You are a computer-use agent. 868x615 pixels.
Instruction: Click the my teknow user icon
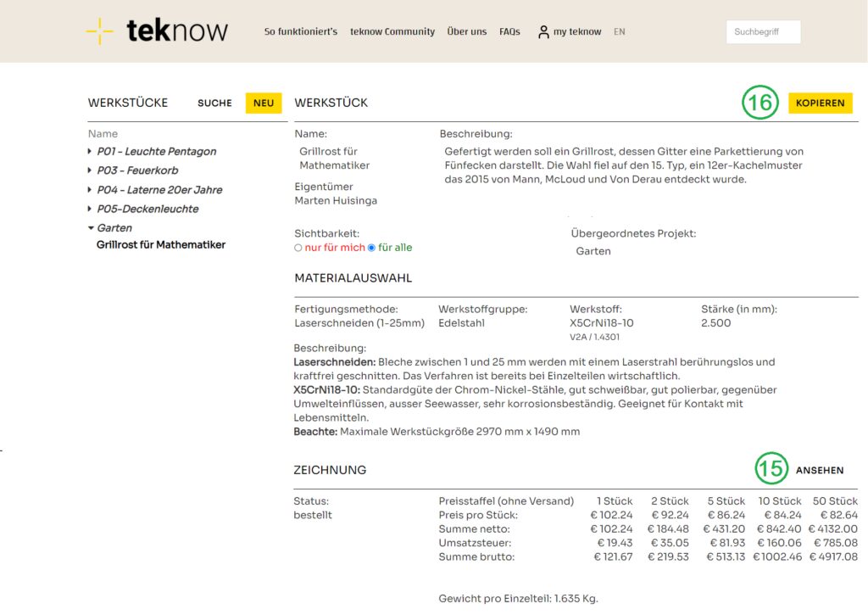(543, 32)
